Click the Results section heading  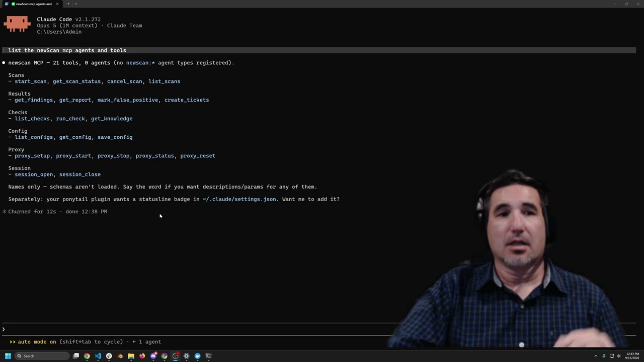[19, 94]
